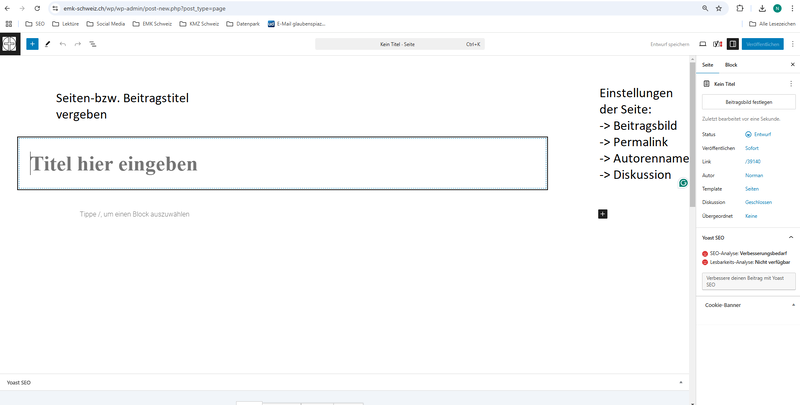The height and width of the screenshot is (405, 800).
Task: Click the /39140 permalink value
Action: 753,162
